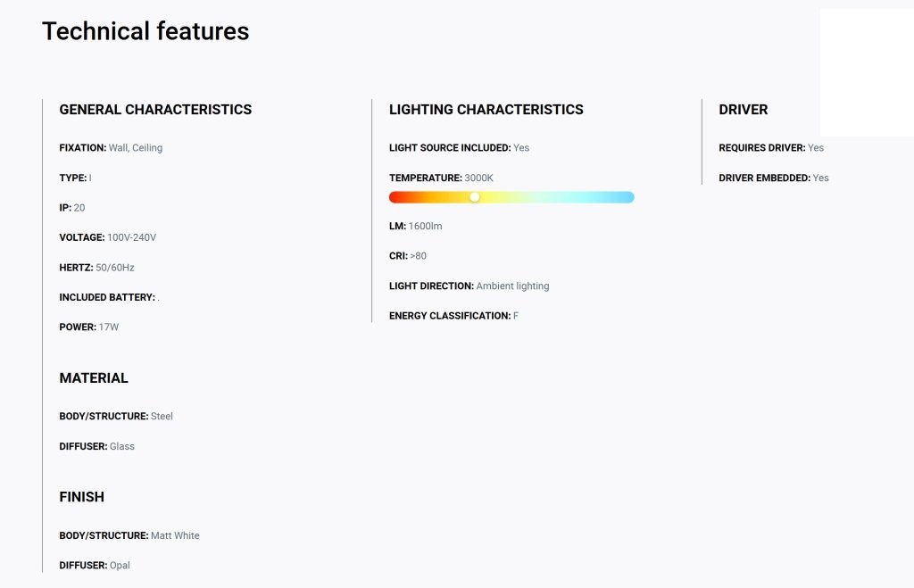Click the Driver section heading
The width and height of the screenshot is (914, 588).
[744, 110]
